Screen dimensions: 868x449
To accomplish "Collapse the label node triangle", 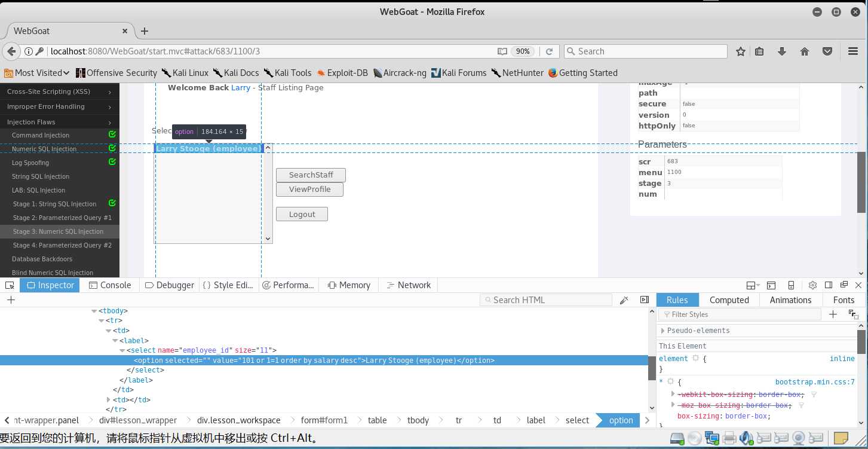I will point(115,341).
